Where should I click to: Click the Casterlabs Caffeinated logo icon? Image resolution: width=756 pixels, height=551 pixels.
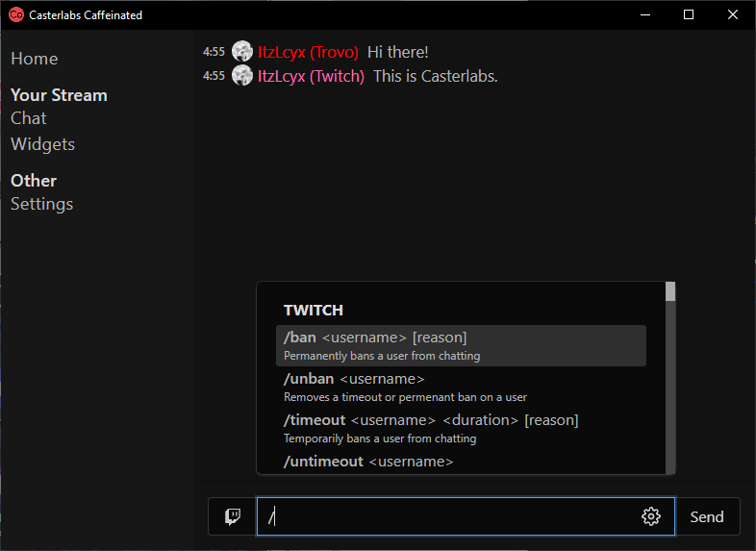[16, 15]
